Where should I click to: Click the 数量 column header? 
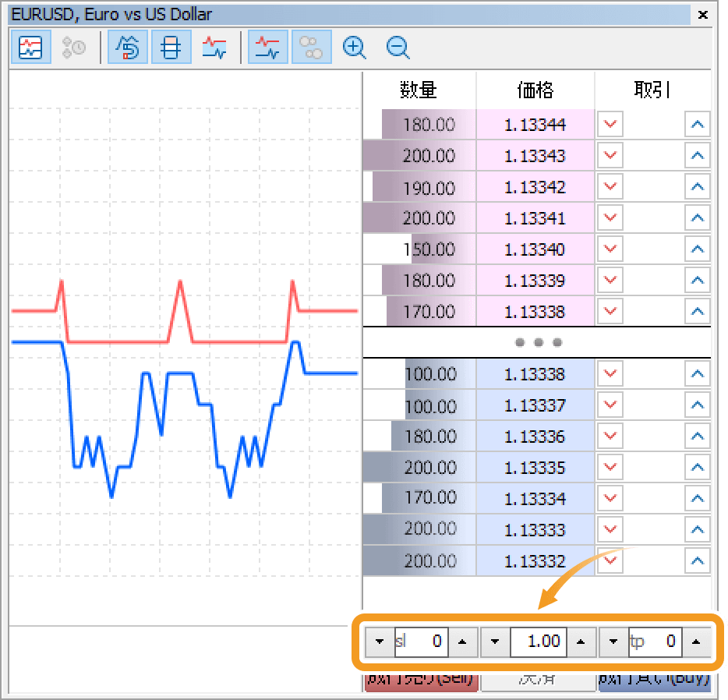tap(419, 90)
